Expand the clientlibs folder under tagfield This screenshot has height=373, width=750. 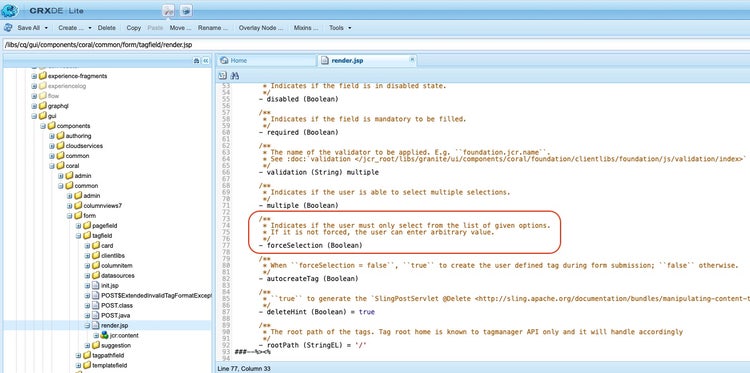(x=88, y=256)
